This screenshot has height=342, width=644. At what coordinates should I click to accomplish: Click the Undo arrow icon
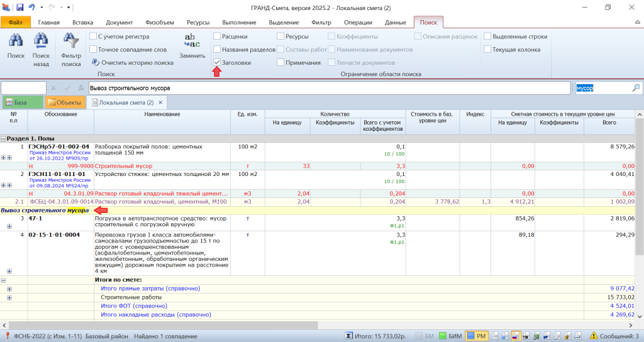(x=32, y=8)
